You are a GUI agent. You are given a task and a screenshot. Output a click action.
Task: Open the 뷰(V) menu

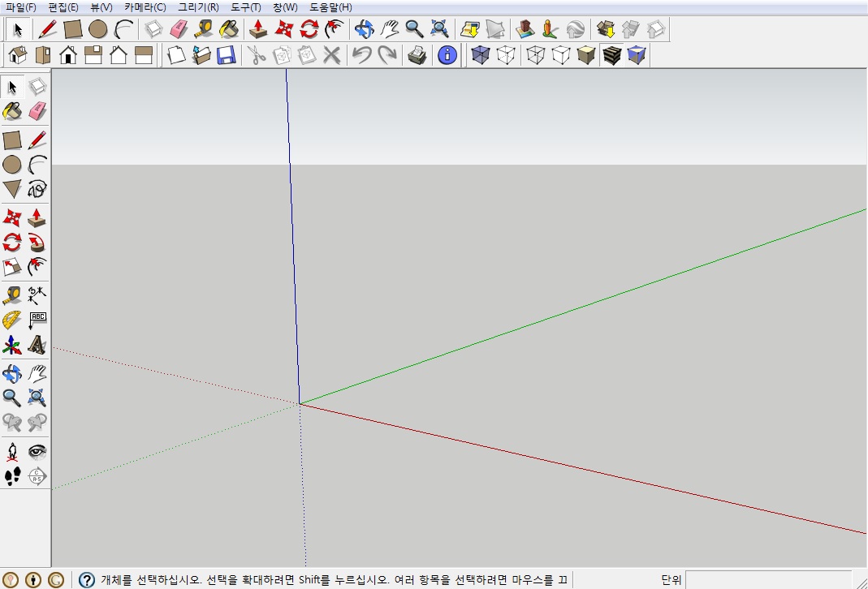[x=101, y=7]
